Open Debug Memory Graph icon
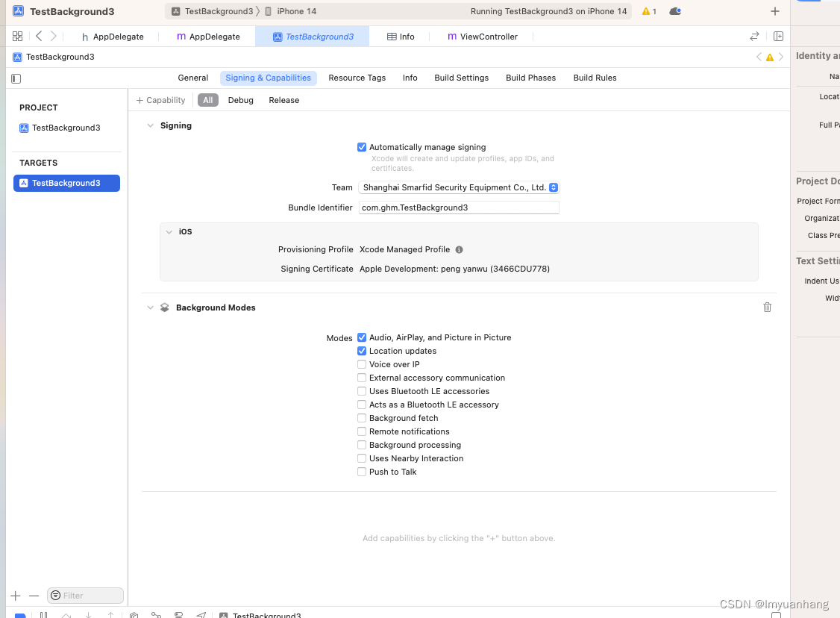This screenshot has width=840, height=618. coord(157,615)
